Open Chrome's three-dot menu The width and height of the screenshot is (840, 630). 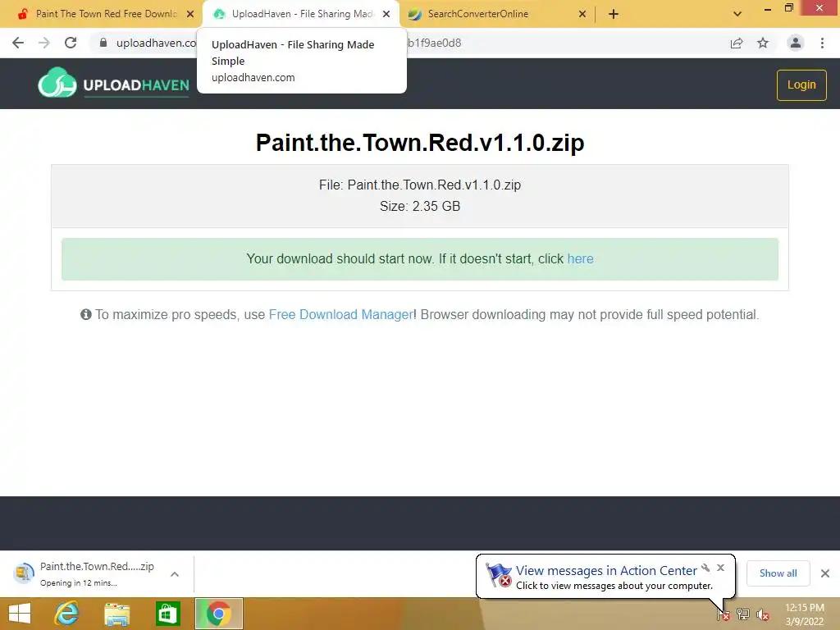[822, 43]
